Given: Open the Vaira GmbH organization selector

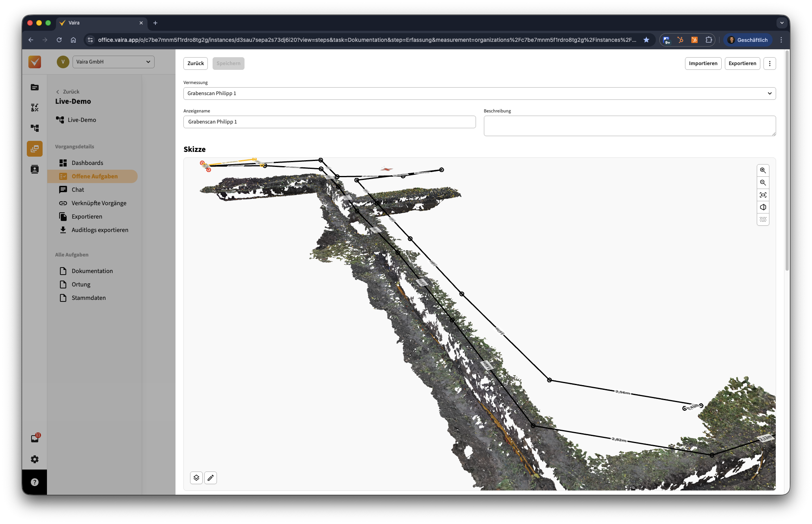Looking at the screenshot, I should [113, 62].
